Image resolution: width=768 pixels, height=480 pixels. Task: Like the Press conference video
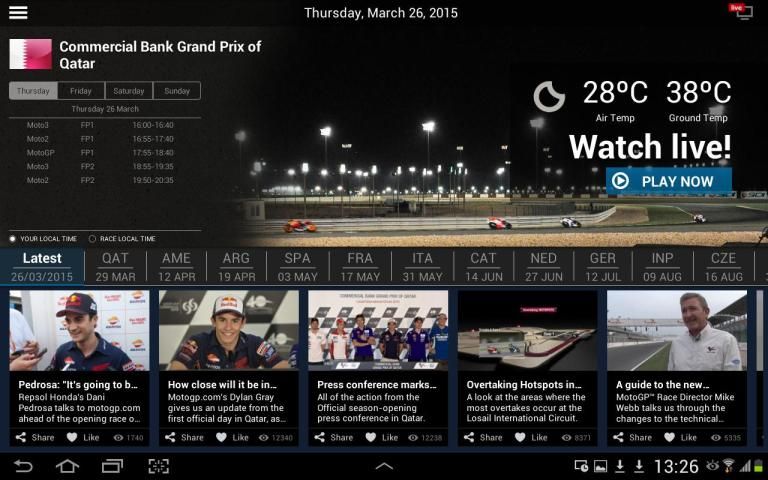(x=382, y=437)
